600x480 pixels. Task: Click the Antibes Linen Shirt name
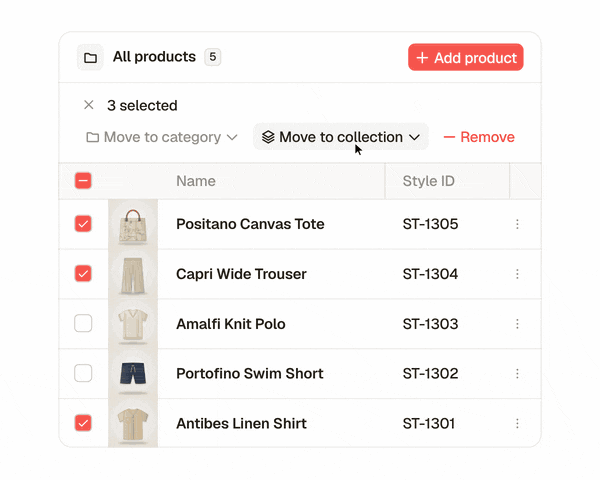point(241,423)
